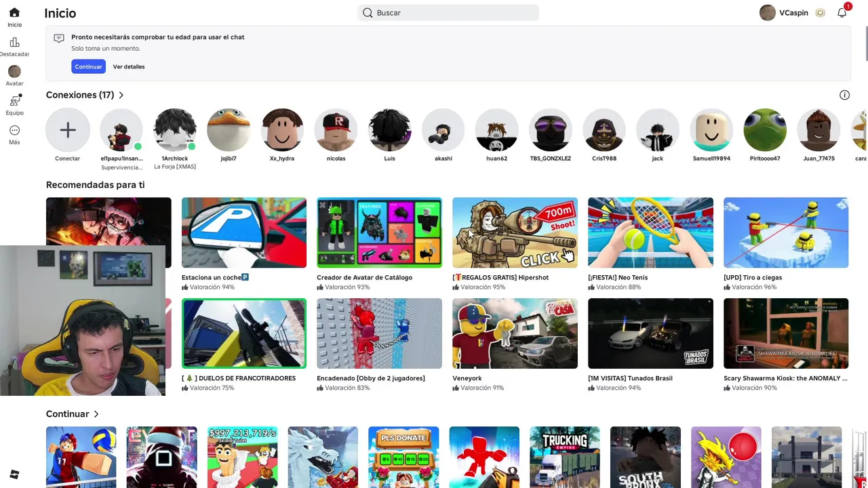Screen dimensions: 868x488
Task: Open the Estaciona un coche game title
Action: coord(215,277)
